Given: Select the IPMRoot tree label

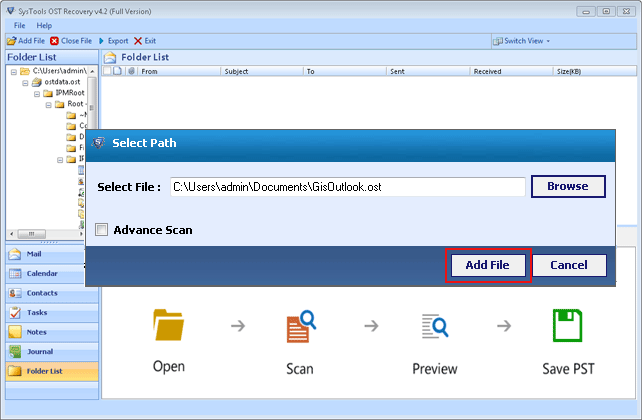Looking at the screenshot, I should 70,93.
